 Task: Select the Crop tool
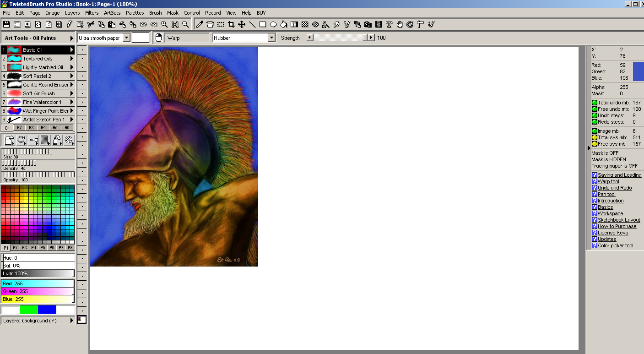click(231, 24)
